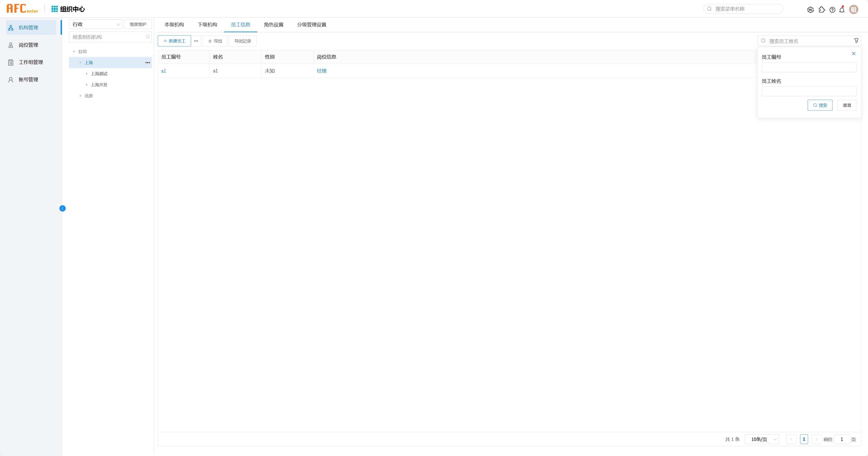
Task: Close the employee filter panel
Action: 853,54
